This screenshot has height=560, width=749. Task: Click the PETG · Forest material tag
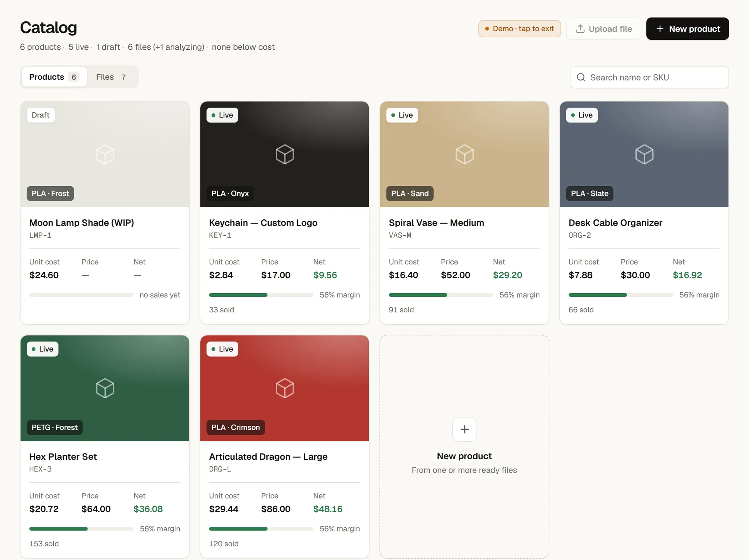[x=54, y=427]
